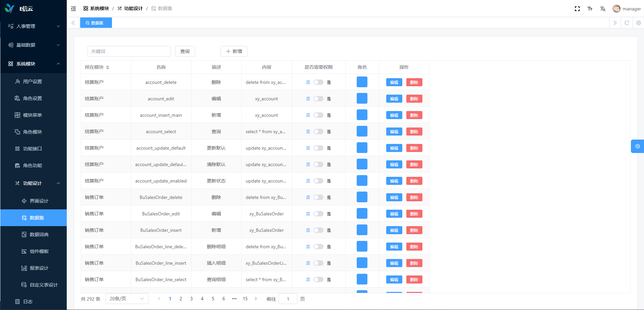Image resolution: width=644 pixels, height=310 pixels.
Task: Click the 角色设置 icon
Action: (17, 98)
